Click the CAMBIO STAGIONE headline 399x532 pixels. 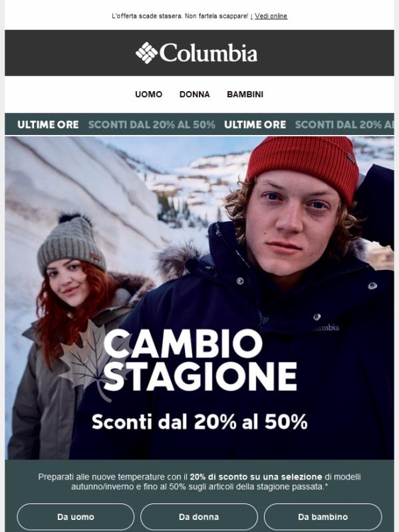200,360
